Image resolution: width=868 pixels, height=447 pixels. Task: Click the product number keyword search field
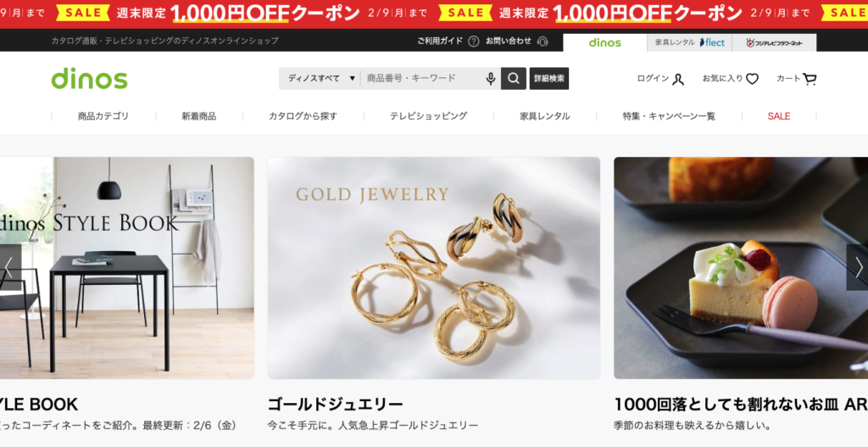pyautogui.click(x=422, y=79)
